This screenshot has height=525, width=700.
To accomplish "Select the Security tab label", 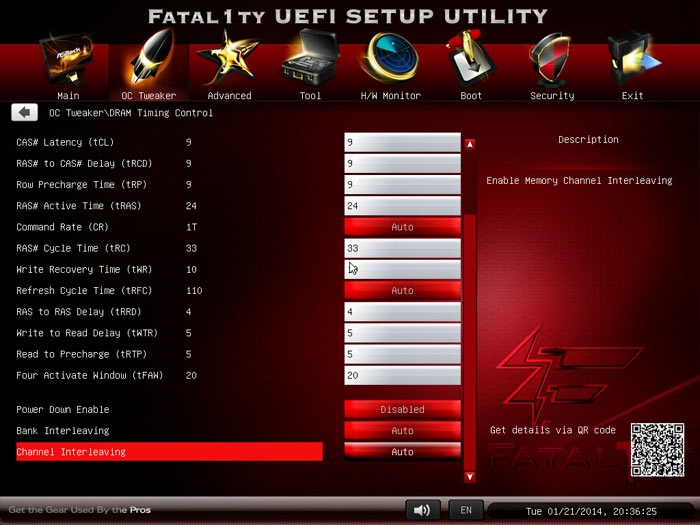I will [552, 96].
